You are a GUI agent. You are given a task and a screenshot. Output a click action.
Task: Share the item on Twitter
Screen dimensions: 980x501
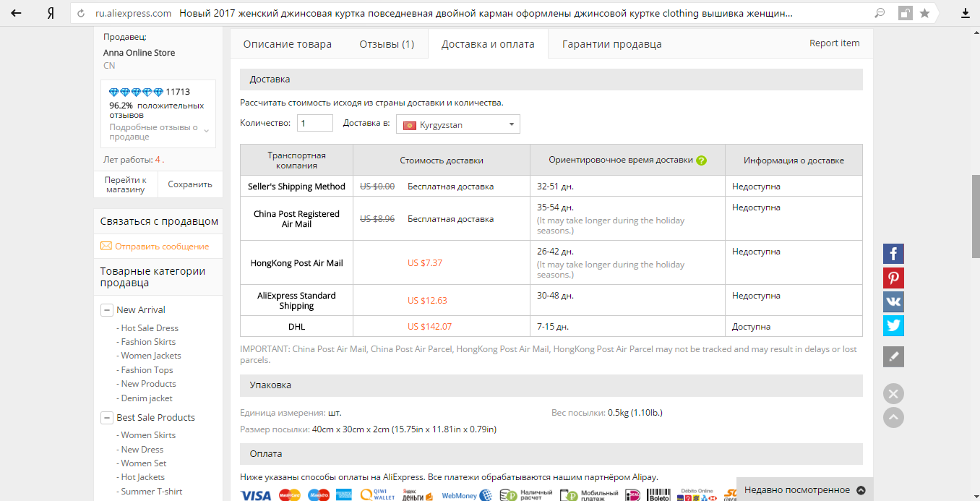click(893, 325)
